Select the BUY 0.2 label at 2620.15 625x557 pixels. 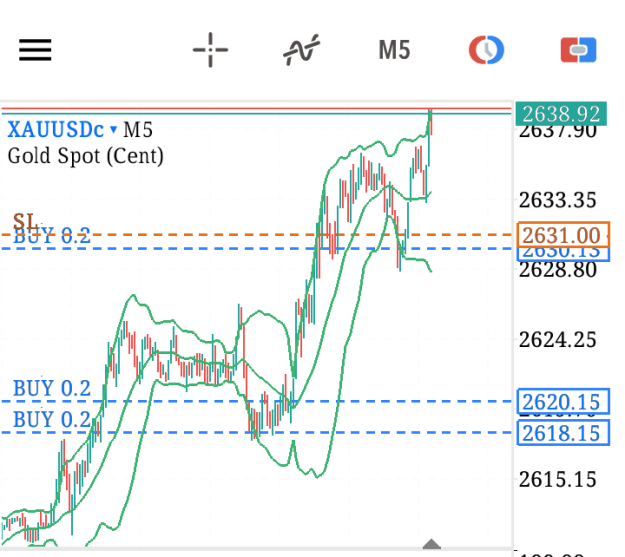(x=52, y=388)
